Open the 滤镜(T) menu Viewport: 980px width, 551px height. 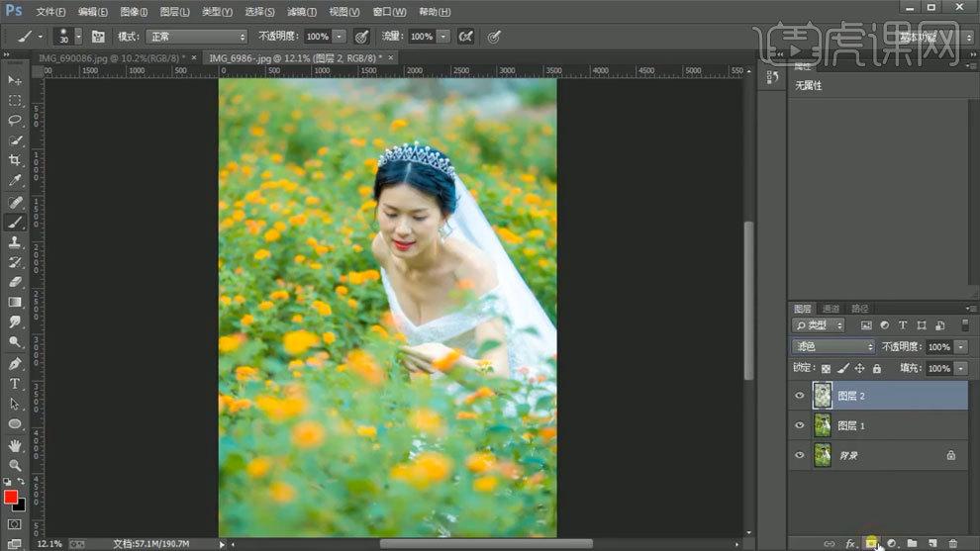coord(302,12)
